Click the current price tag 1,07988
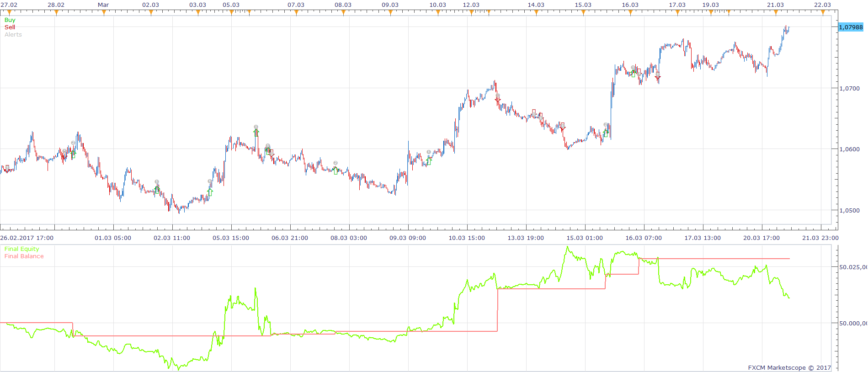868x372 pixels. point(851,27)
